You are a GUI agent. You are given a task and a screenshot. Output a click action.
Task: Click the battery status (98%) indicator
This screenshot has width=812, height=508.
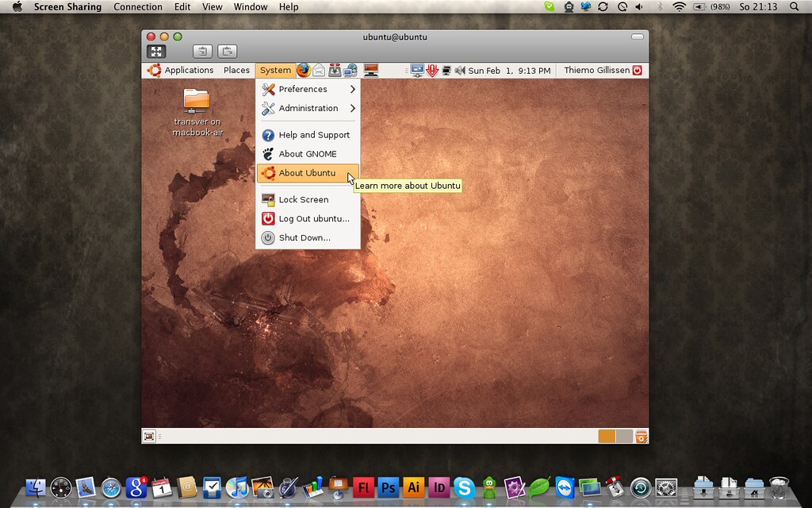coord(712,6)
